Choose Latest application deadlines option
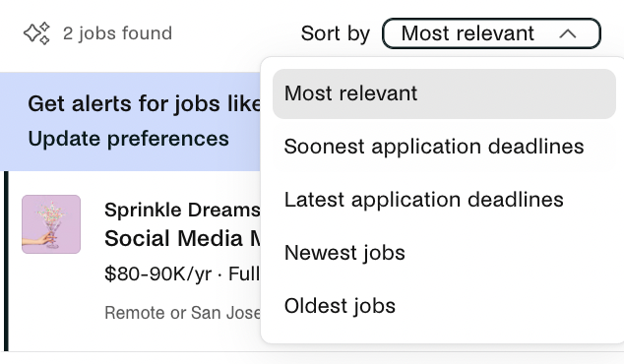 coord(444,200)
